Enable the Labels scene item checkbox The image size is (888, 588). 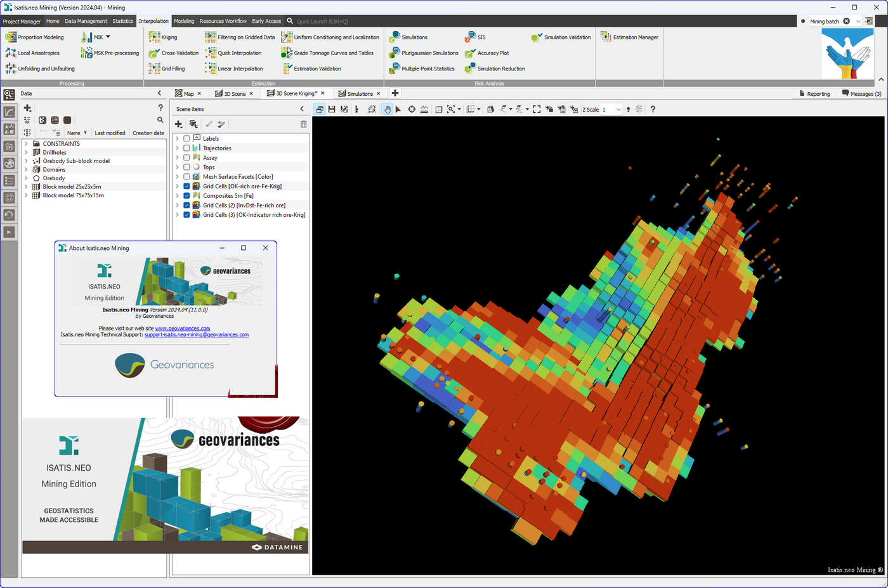coord(186,138)
